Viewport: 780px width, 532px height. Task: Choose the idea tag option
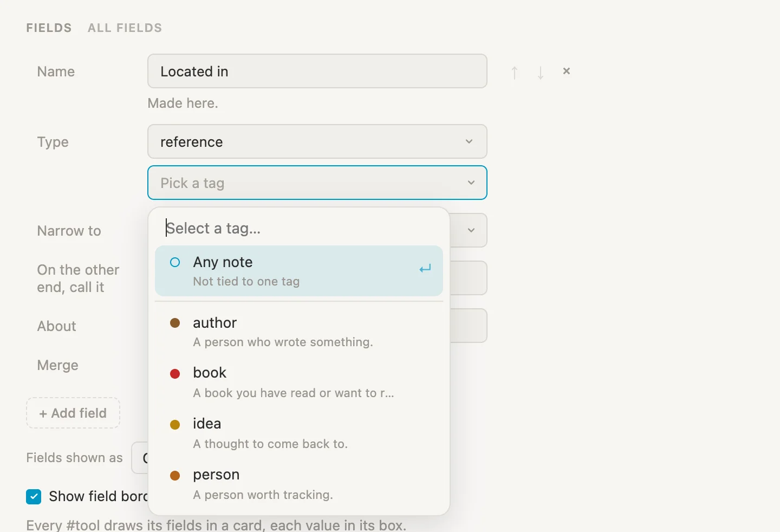pos(299,433)
